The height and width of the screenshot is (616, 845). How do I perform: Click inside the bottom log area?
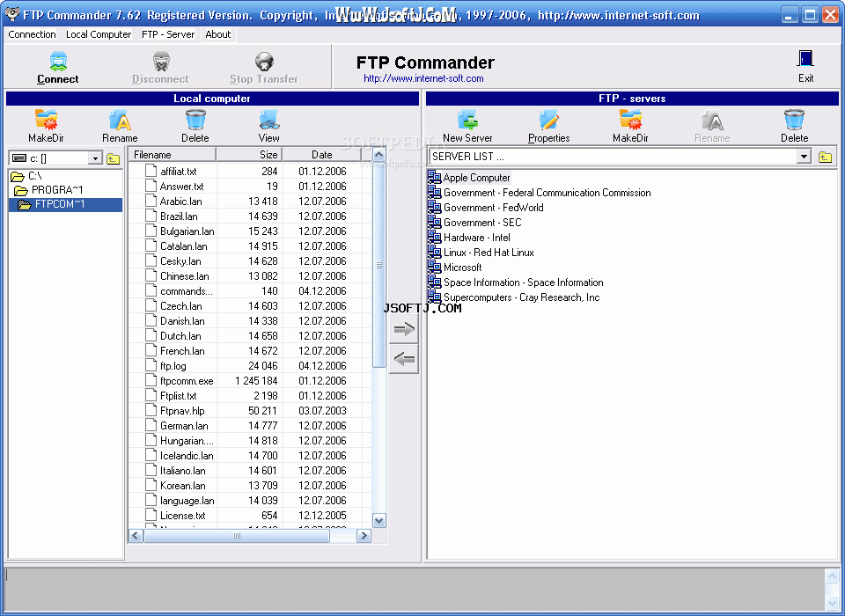415,589
